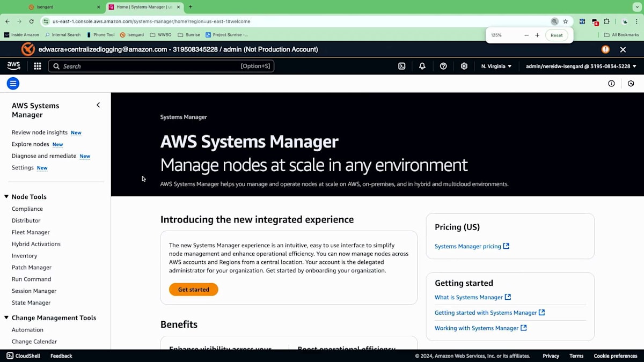Click Feedback in the footer
This screenshot has width=644, height=362.
tap(61, 356)
